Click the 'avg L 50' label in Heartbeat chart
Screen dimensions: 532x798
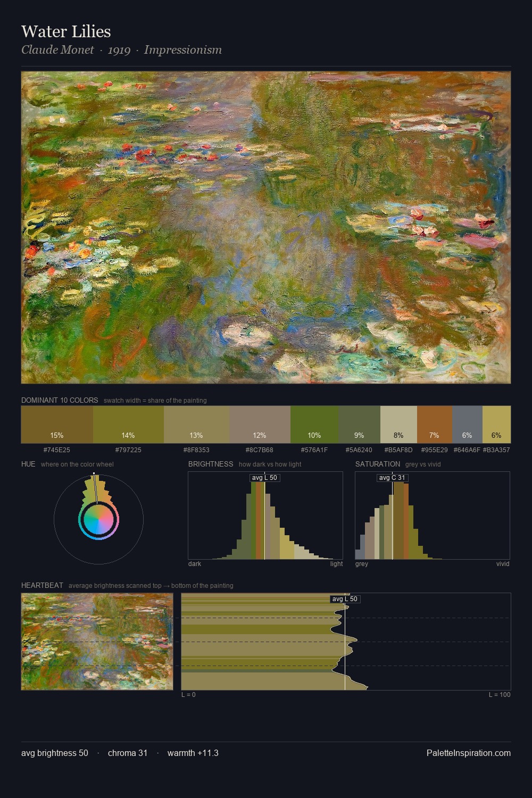pyautogui.click(x=345, y=599)
